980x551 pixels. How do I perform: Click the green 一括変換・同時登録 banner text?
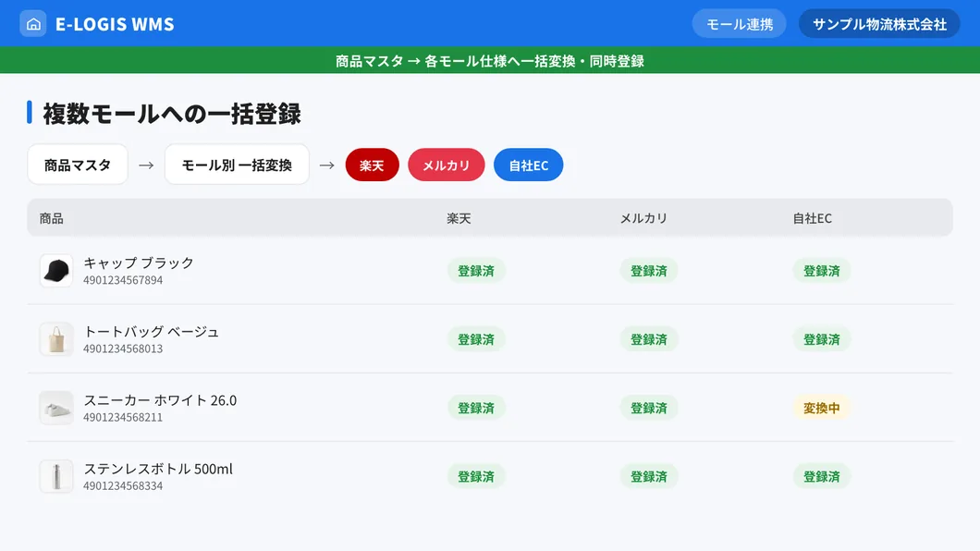coord(490,61)
